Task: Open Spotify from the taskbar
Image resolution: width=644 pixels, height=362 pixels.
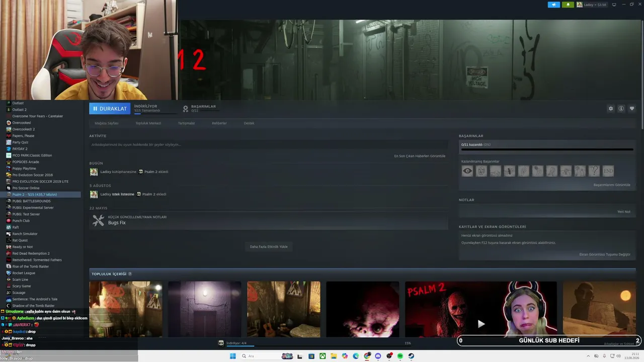Action: coord(400,356)
